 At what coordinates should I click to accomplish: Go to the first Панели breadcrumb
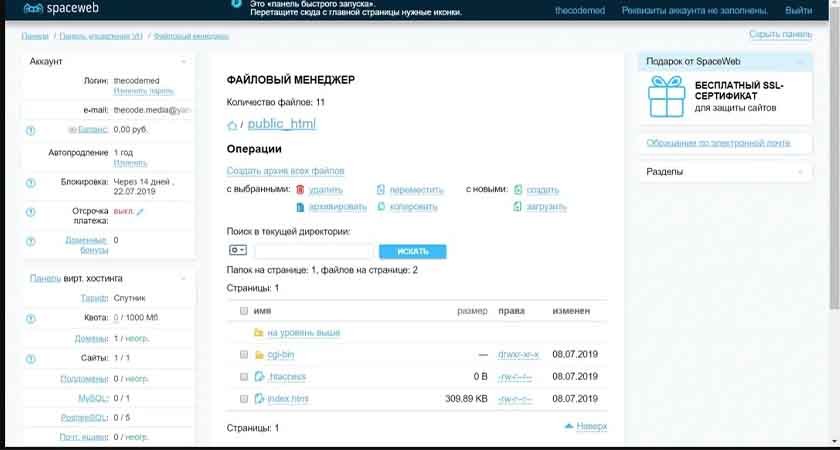(35, 36)
